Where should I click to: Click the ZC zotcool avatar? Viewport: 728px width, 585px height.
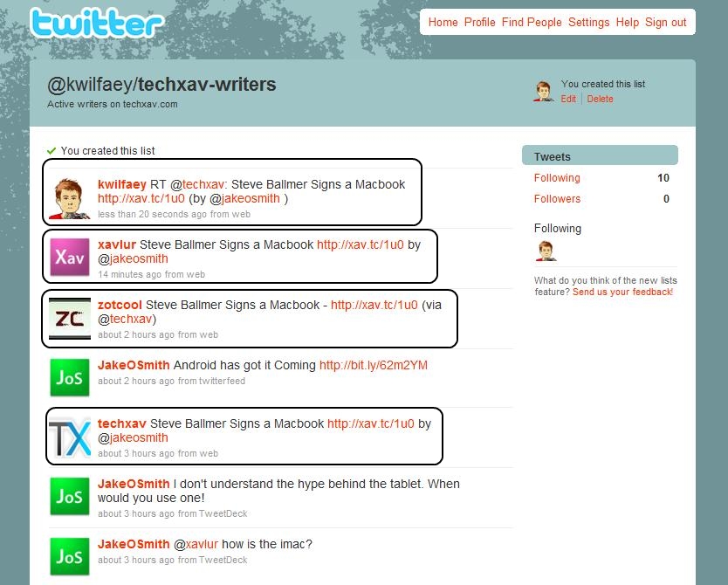click(x=70, y=319)
